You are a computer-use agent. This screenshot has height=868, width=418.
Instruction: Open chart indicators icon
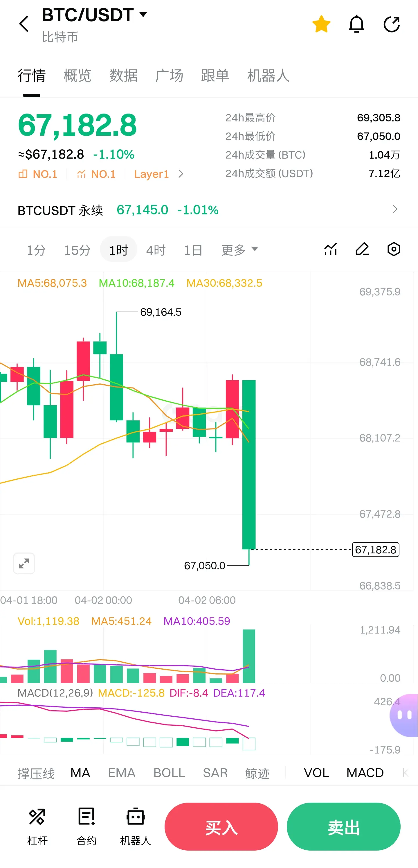331,249
